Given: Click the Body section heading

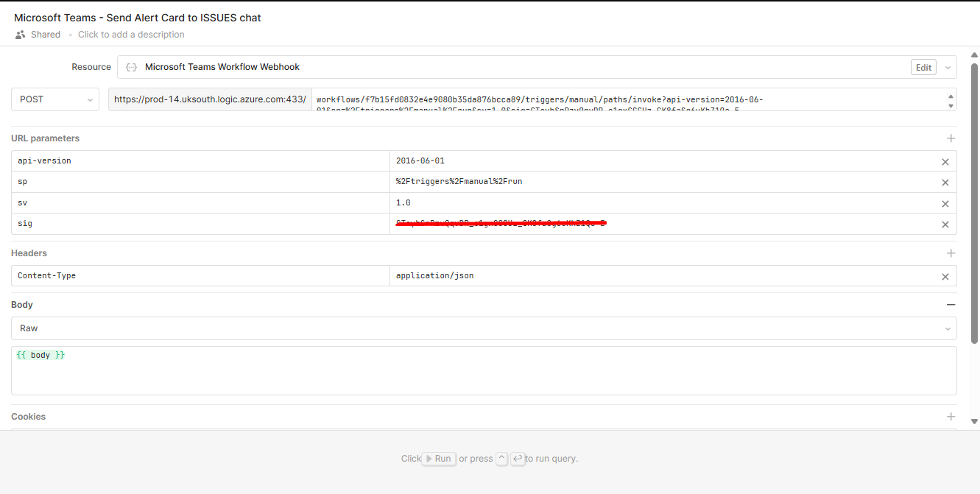Looking at the screenshot, I should click(x=22, y=305).
